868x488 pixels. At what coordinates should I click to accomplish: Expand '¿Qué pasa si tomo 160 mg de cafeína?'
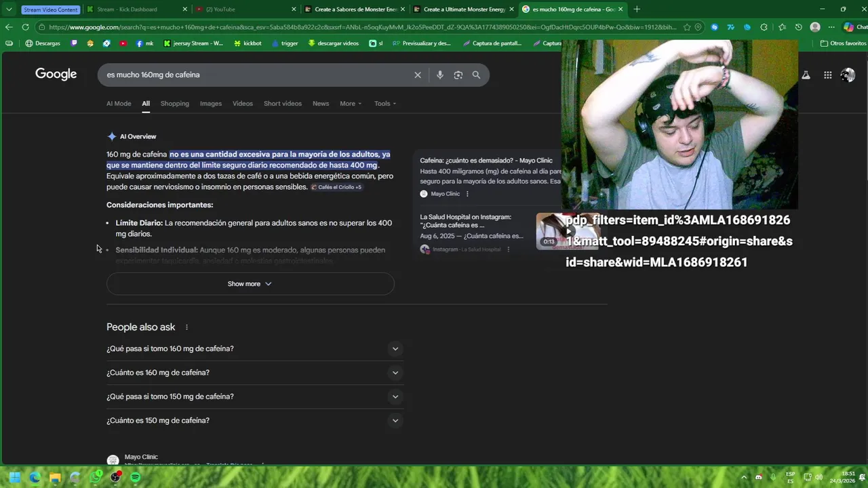[x=255, y=349]
